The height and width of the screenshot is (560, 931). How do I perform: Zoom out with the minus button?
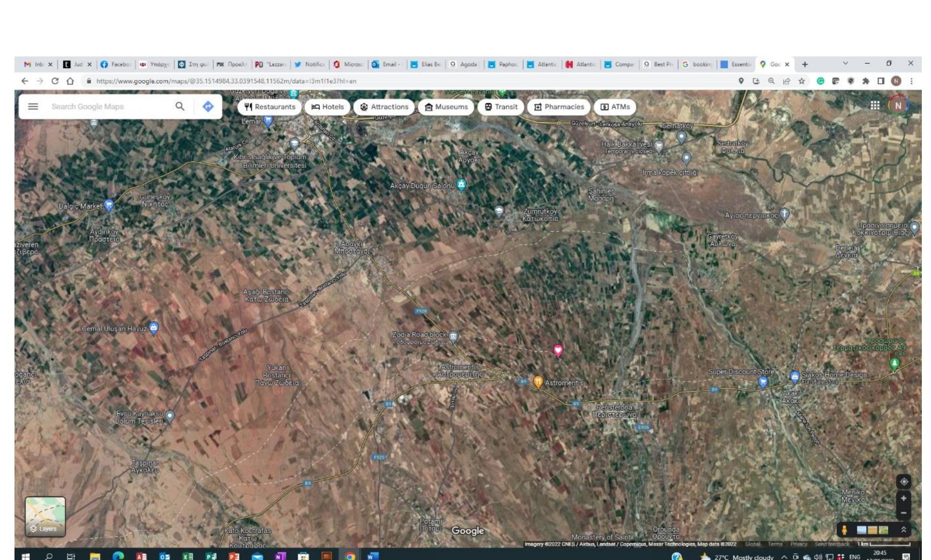[903, 513]
